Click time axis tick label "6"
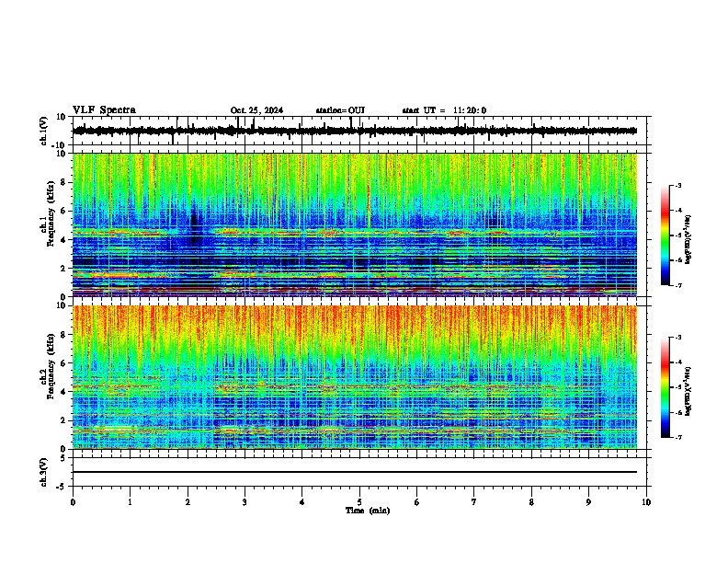This screenshot has height=563, width=728. [x=417, y=502]
